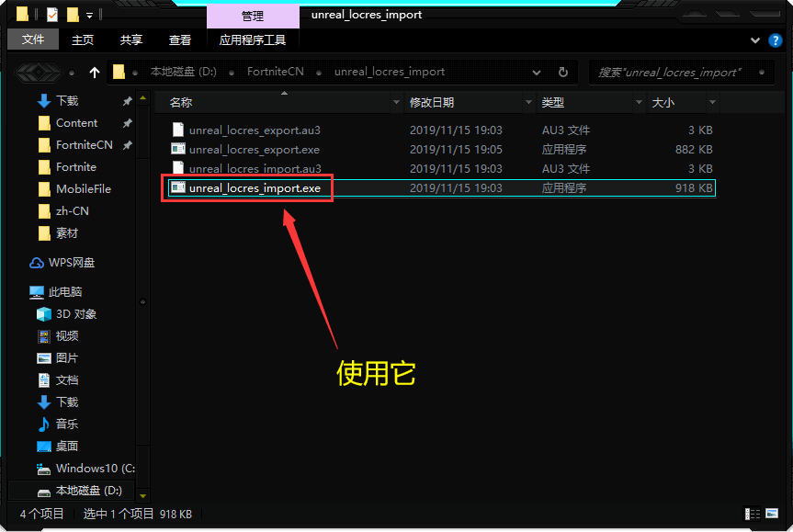Viewport: 793px width, 532px height.
Task: Switch to details view layout icon
Action: pos(752,514)
